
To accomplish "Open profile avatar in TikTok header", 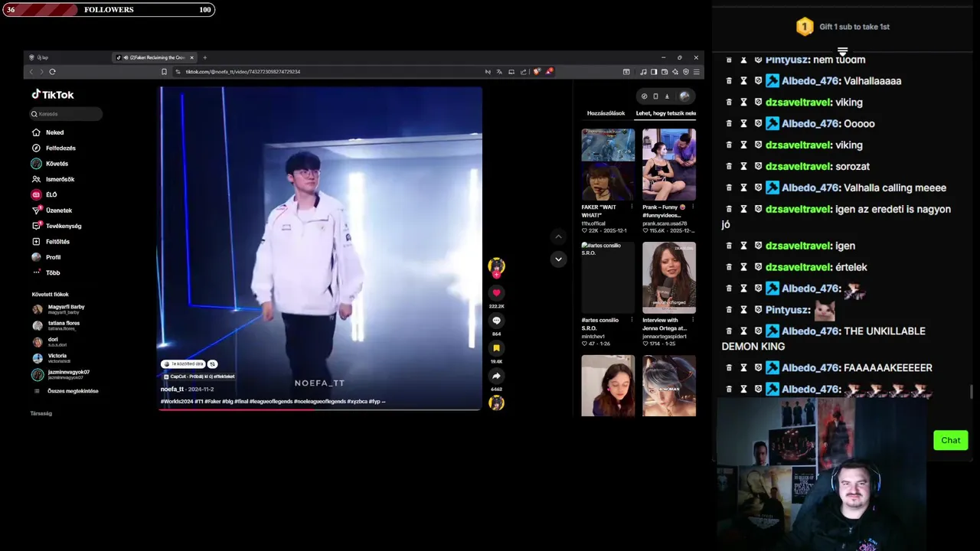I will point(684,96).
